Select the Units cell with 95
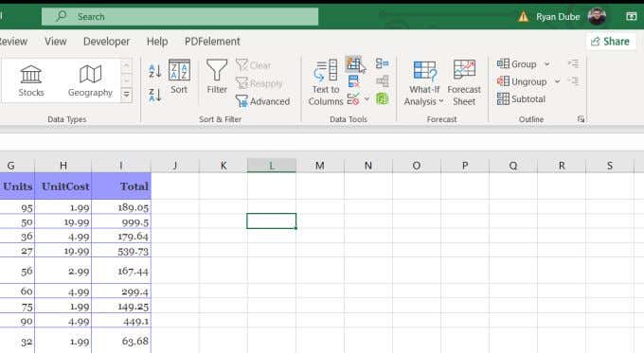The height and width of the screenshot is (353, 644). [x=17, y=207]
